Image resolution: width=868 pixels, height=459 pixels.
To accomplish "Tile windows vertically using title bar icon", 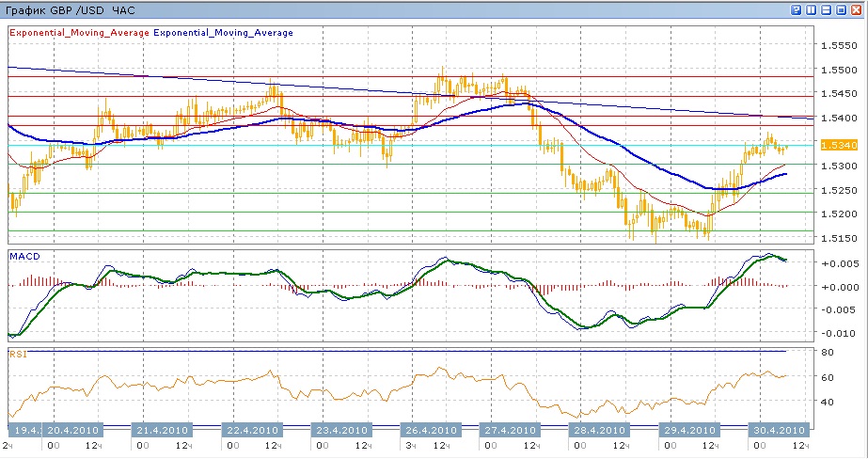I will coord(813,9).
